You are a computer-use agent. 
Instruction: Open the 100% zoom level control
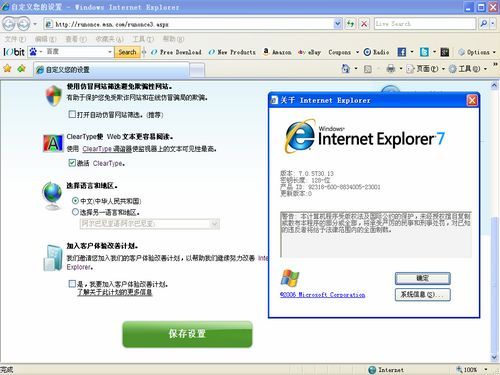pyautogui.click(x=472, y=370)
